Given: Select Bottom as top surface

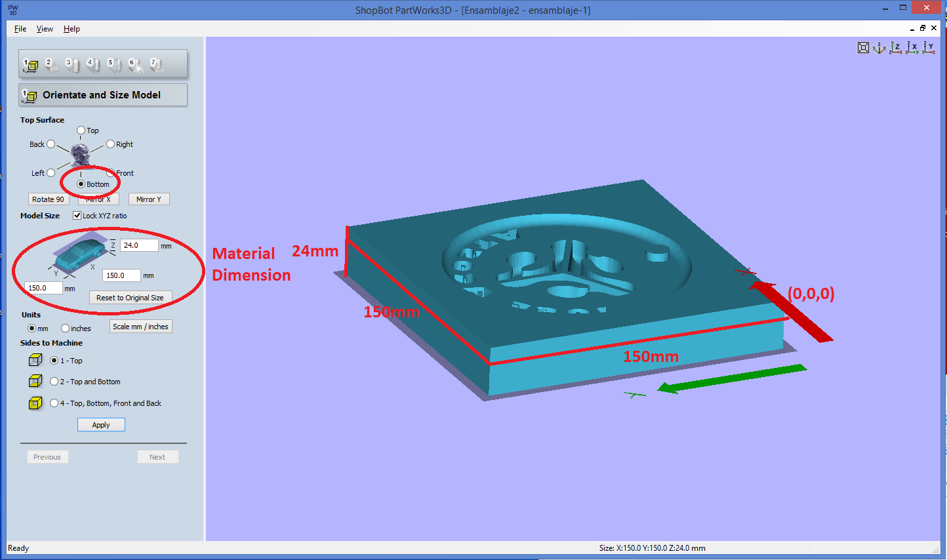Looking at the screenshot, I should pos(81,184).
